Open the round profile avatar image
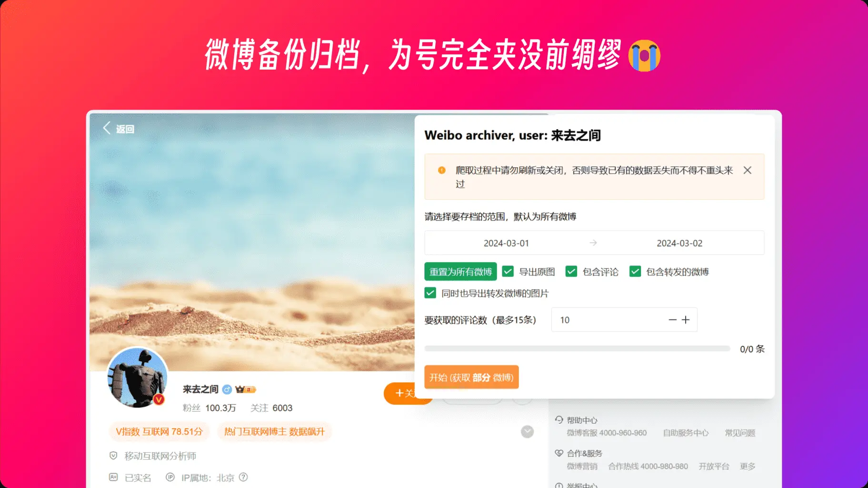The height and width of the screenshot is (488, 868). (138, 377)
